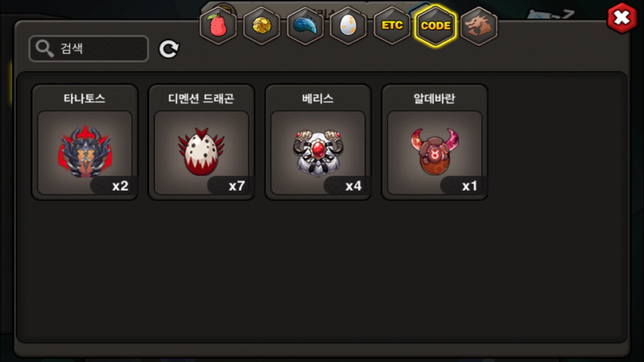Choose the 베리스 silver egg item

tap(318, 142)
